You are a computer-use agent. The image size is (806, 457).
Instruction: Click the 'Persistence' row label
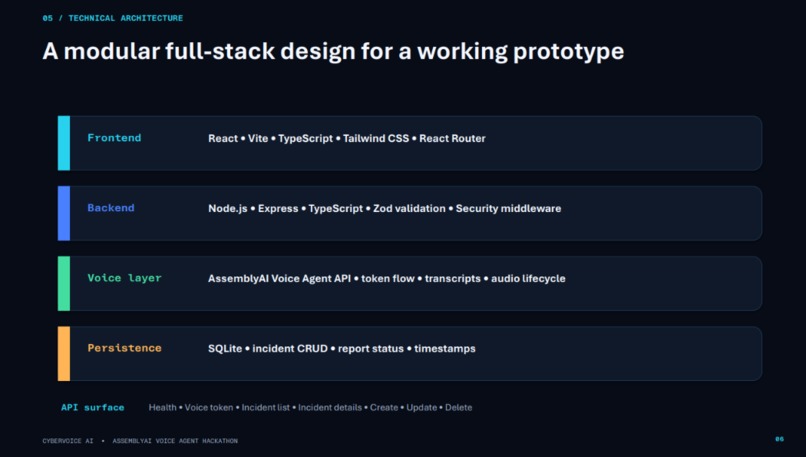pos(124,348)
